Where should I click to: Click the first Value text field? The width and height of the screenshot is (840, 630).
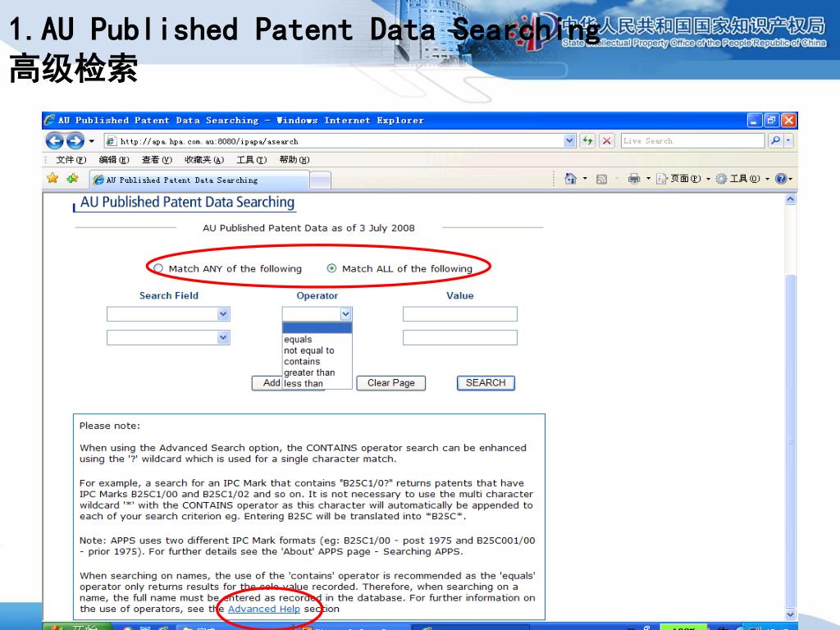tap(460, 314)
